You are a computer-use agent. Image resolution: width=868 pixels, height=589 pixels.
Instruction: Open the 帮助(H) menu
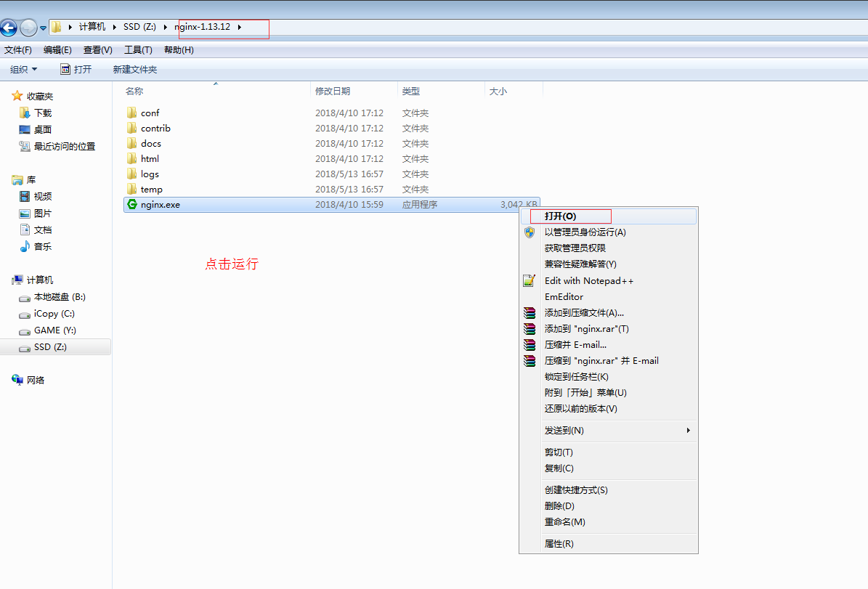click(x=179, y=50)
